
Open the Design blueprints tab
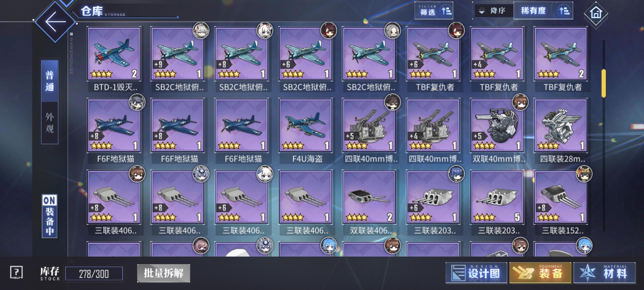click(476, 273)
